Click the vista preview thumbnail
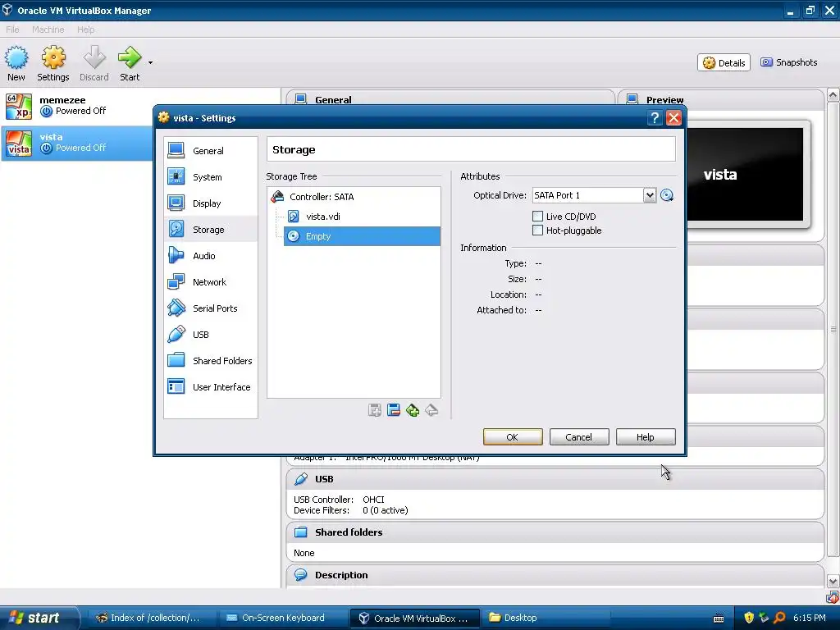Screen dimensions: 840x630 [745, 174]
